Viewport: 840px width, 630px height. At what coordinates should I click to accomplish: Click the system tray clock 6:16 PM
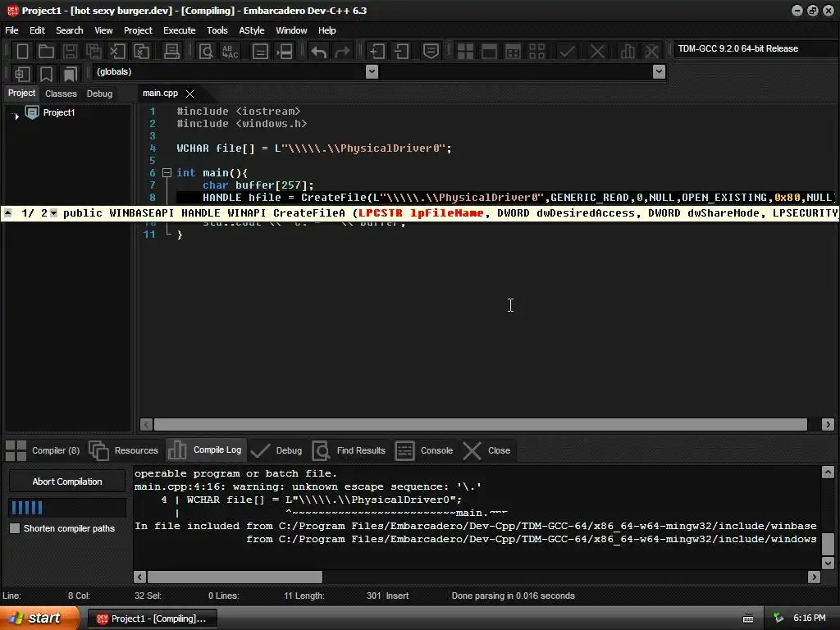(810, 619)
